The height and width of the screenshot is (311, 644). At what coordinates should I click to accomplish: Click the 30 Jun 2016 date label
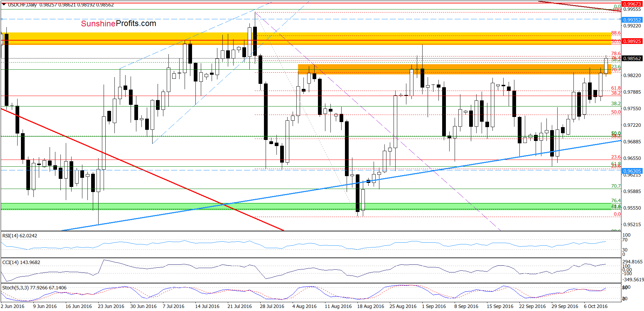point(143,306)
